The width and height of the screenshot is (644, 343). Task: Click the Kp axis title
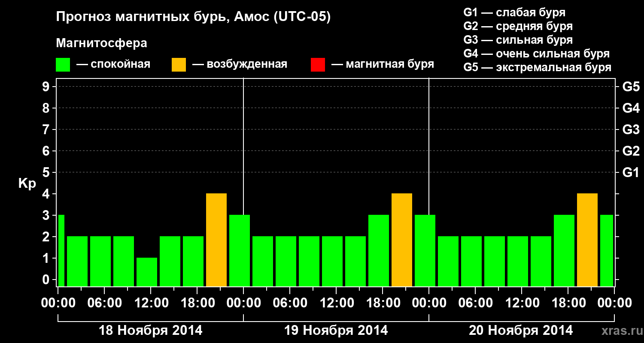pyautogui.click(x=27, y=184)
